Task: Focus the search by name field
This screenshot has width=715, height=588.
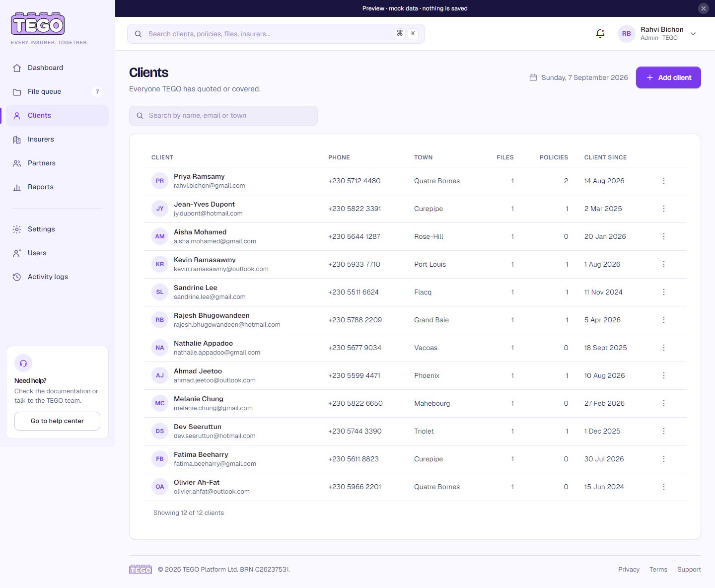Action: pyautogui.click(x=223, y=116)
